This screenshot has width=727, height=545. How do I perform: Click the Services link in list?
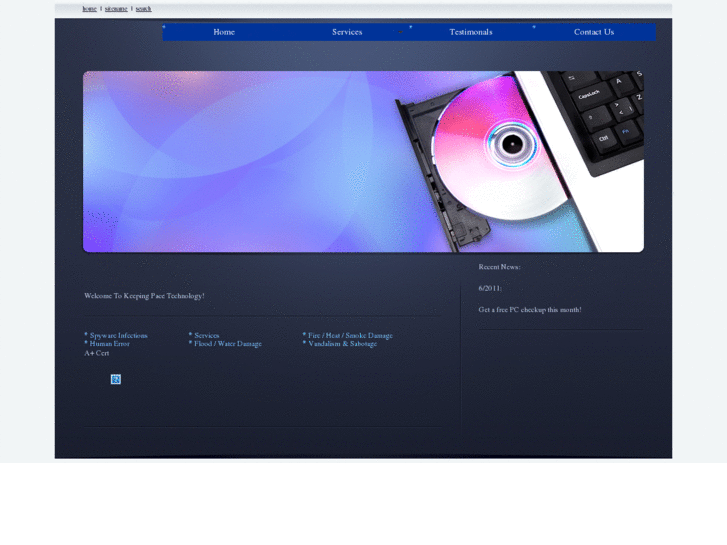[x=207, y=335]
